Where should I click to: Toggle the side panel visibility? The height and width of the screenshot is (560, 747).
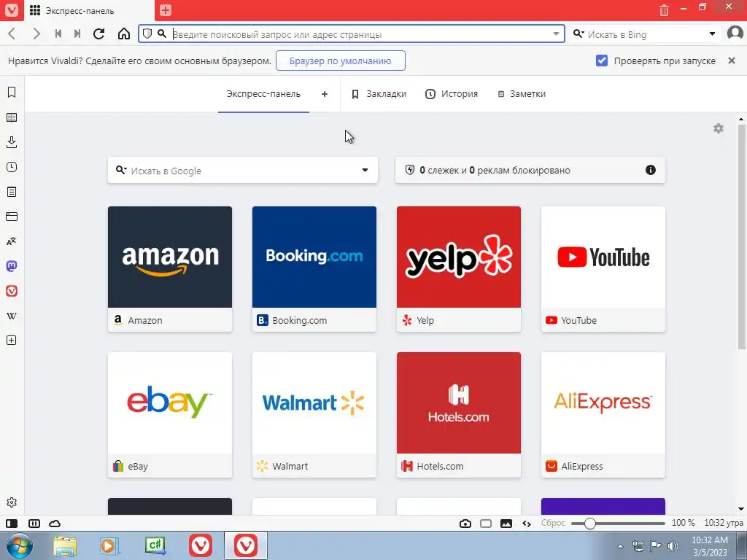pyautogui.click(x=12, y=524)
